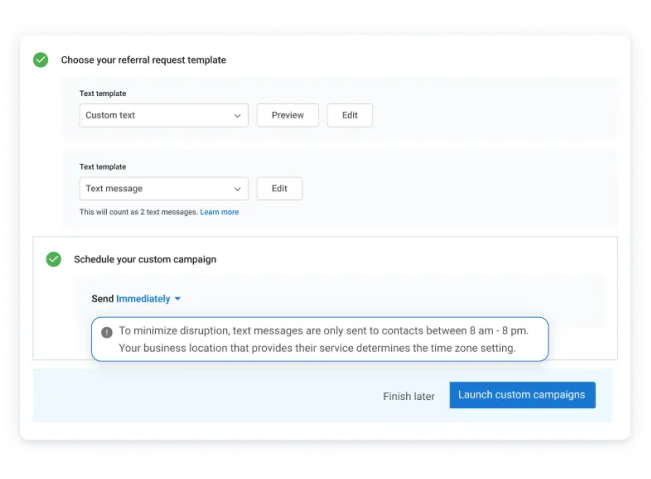
Task: Click the 2 text messages count note
Action: tap(138, 212)
